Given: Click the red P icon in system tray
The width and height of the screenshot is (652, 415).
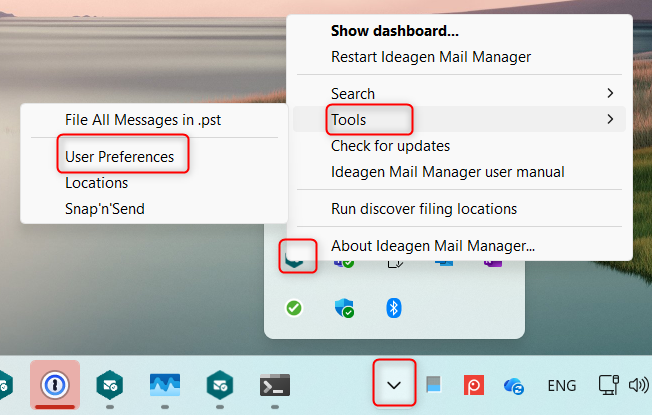Looking at the screenshot, I should point(474,385).
